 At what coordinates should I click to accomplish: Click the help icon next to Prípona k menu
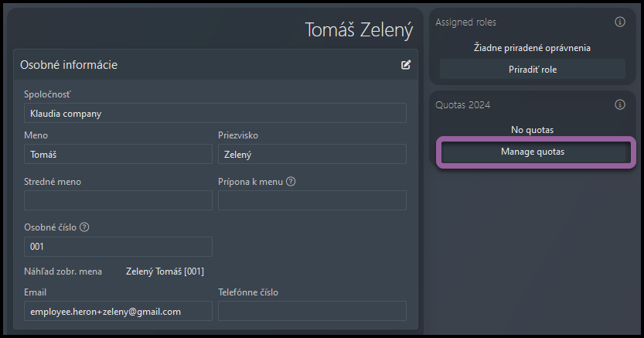click(291, 182)
